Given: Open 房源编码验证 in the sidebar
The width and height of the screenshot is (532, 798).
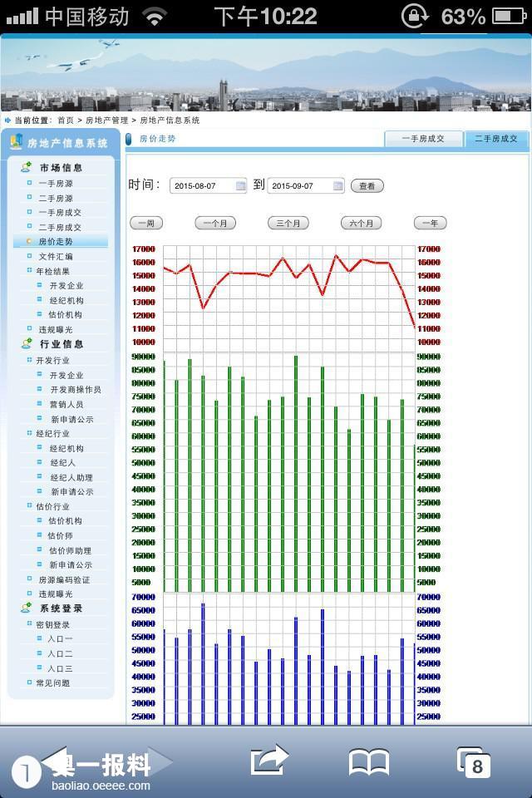Looking at the screenshot, I should [64, 579].
